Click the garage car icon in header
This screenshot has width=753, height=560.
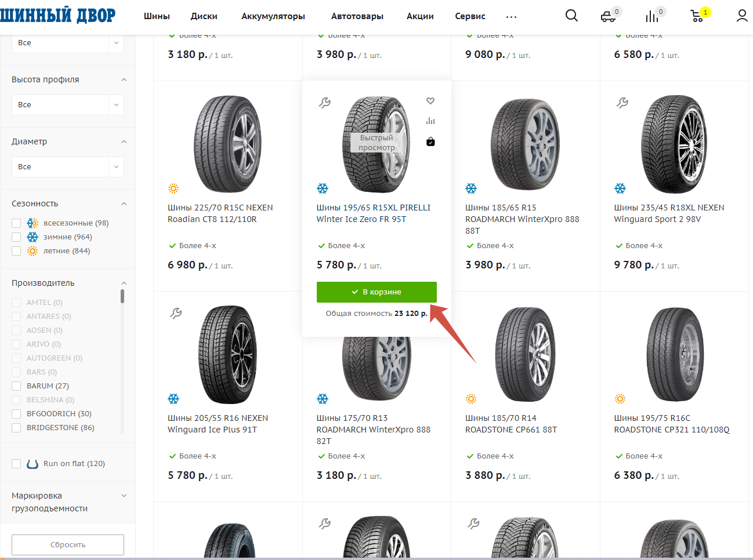click(x=608, y=16)
